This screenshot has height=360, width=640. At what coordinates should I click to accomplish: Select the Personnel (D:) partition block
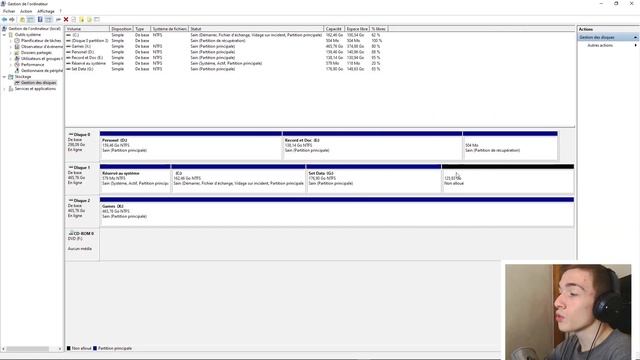(191, 146)
